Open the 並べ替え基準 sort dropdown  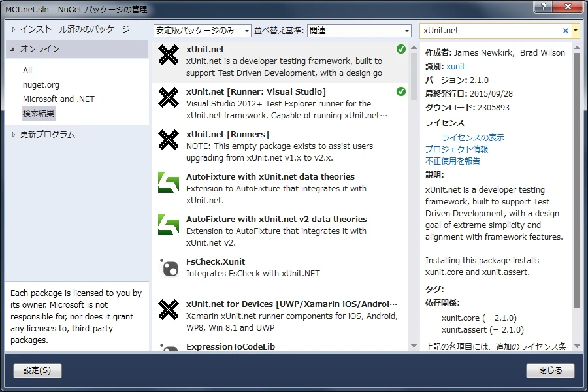pos(359,31)
